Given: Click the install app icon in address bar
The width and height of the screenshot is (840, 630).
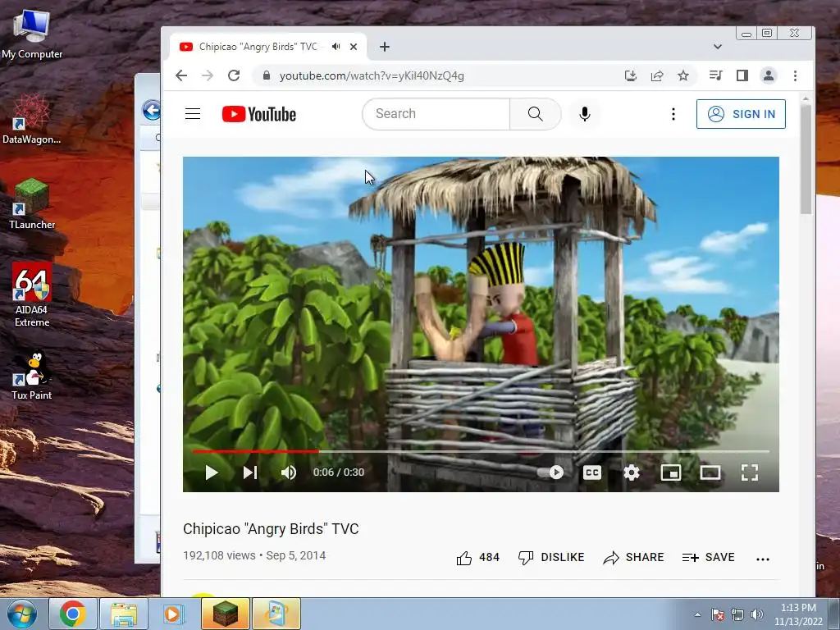Looking at the screenshot, I should pyautogui.click(x=631, y=75).
